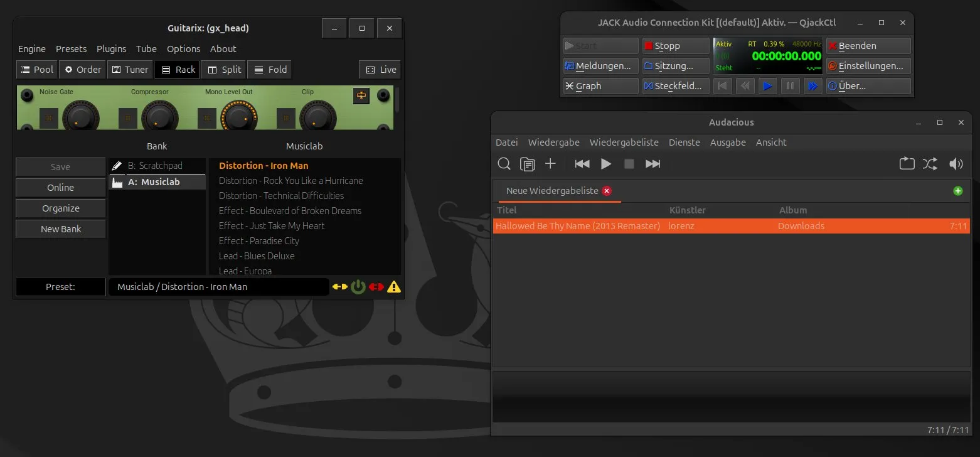Screen dimensions: 980x457
Task: Toggle shuffle mode in Audacious
Action: pyautogui.click(x=930, y=164)
